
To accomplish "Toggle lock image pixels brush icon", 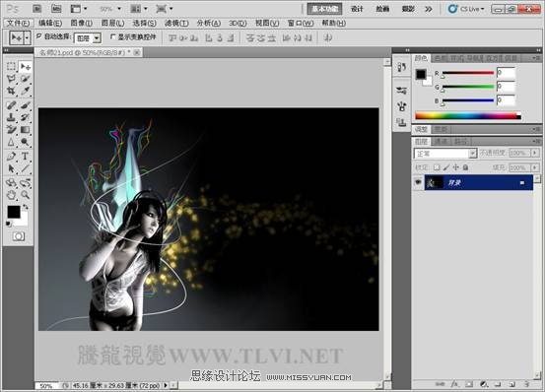I will click(446, 167).
